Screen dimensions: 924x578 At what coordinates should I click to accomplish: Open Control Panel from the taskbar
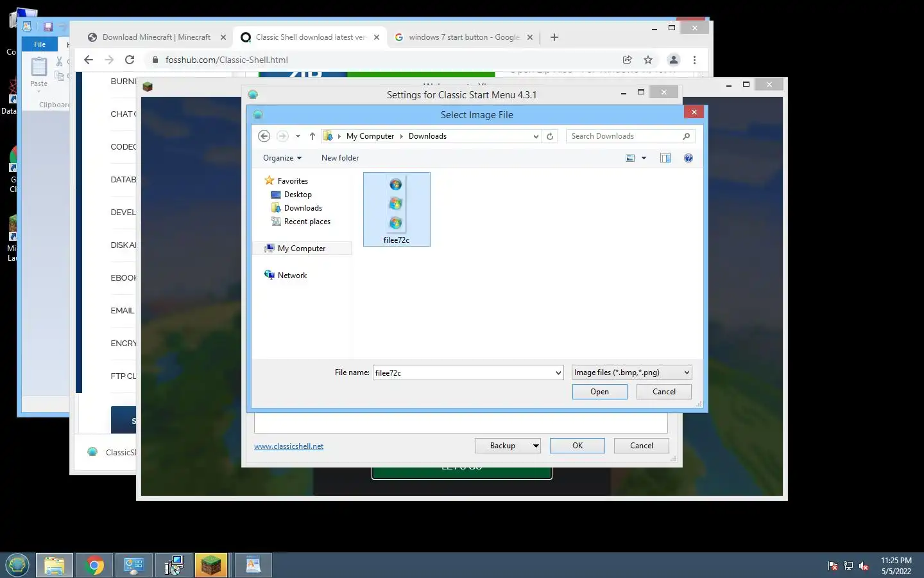[x=134, y=565]
